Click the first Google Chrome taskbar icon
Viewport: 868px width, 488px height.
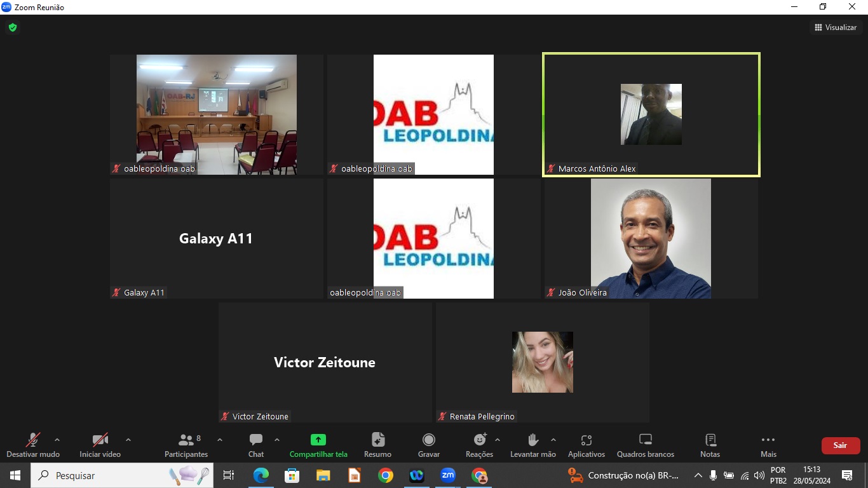tap(386, 475)
